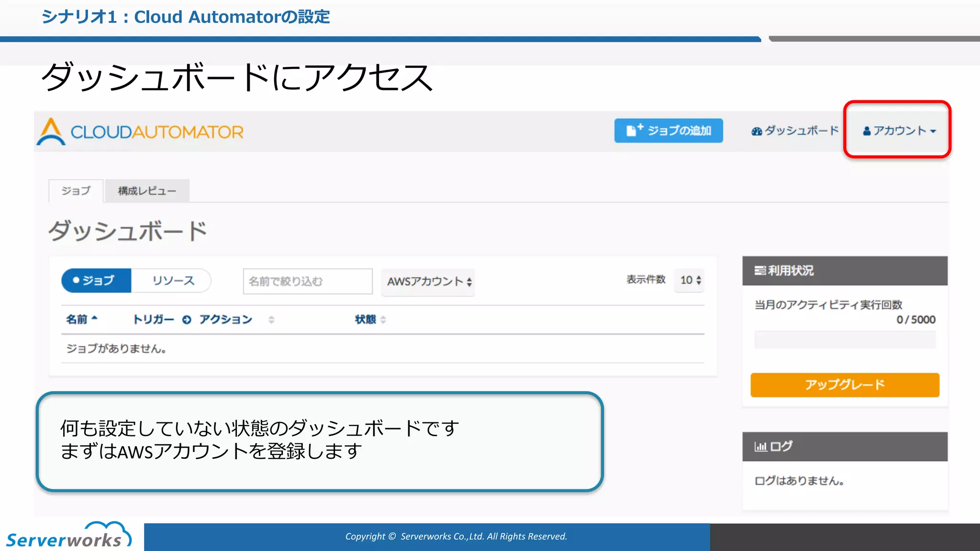The width and height of the screenshot is (980, 551).
Task: Open the 表示件数 10 selector
Action: click(x=690, y=280)
